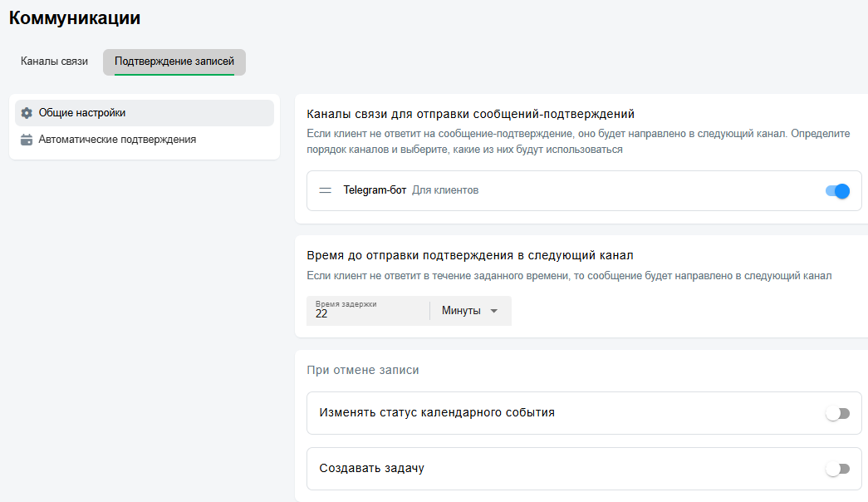Screen dimensions: 868x502
Task: Disable the Telegram-бот channel toggle
Action: pyautogui.click(x=837, y=191)
